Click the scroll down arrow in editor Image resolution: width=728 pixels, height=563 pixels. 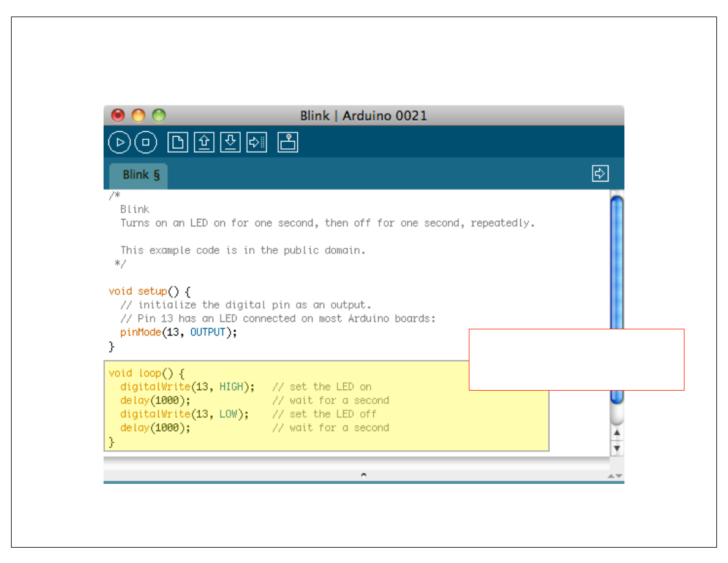click(x=617, y=448)
